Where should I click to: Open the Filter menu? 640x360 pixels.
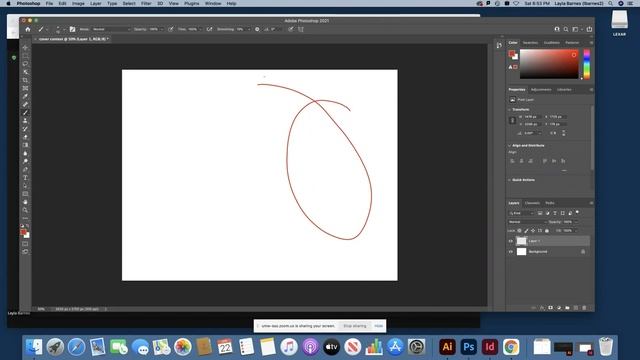tap(146, 3)
